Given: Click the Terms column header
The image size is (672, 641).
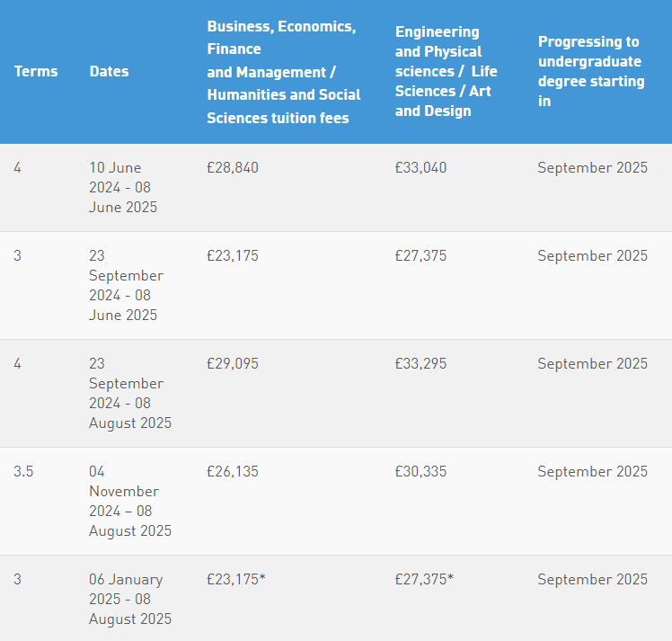Looking at the screenshot, I should pyautogui.click(x=36, y=71).
